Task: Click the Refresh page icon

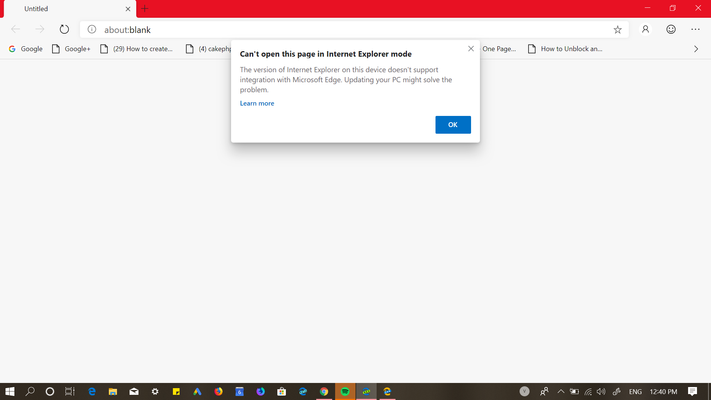Action: (x=64, y=29)
